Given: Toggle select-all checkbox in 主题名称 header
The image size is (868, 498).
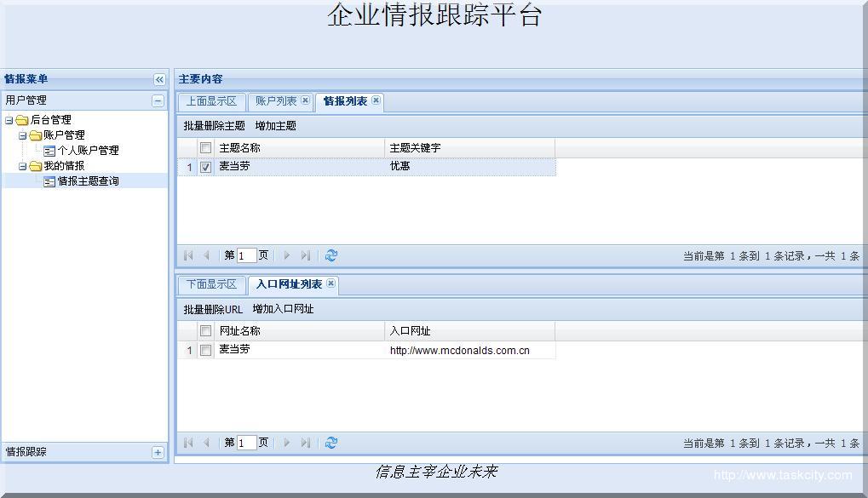Looking at the screenshot, I should [x=205, y=148].
